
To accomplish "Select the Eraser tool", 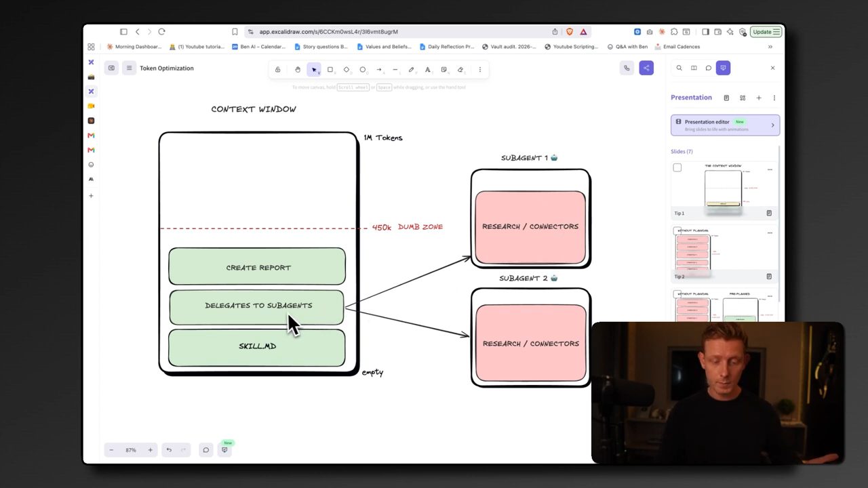I will pyautogui.click(x=460, y=69).
